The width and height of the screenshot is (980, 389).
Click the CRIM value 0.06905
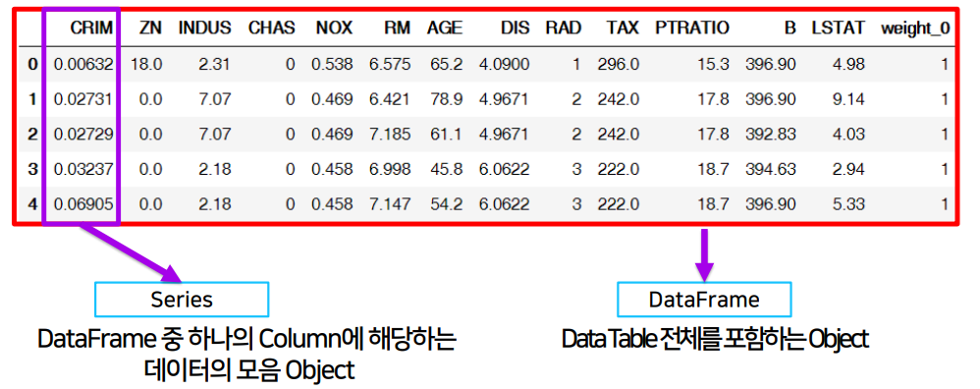click(x=83, y=204)
